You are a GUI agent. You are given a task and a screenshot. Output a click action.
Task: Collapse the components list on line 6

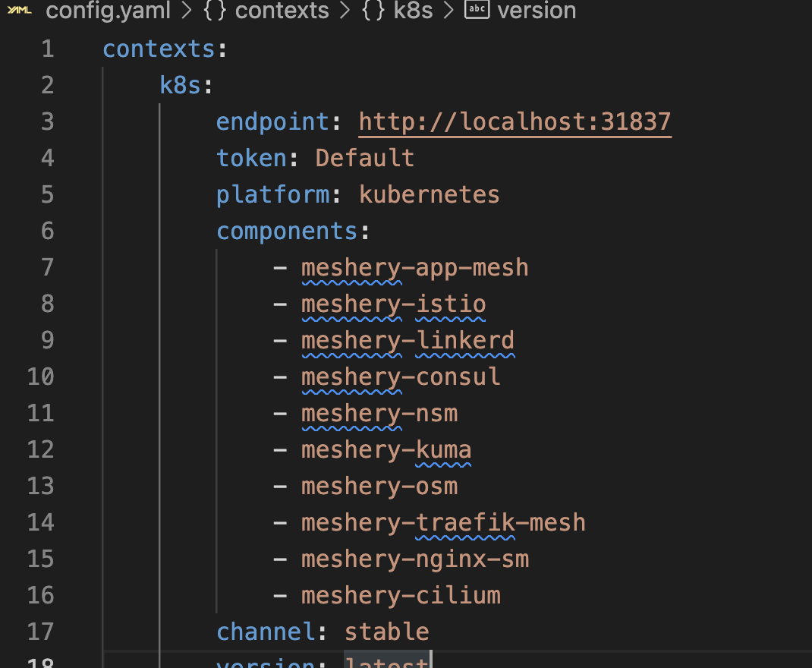pyautogui.click(x=81, y=231)
